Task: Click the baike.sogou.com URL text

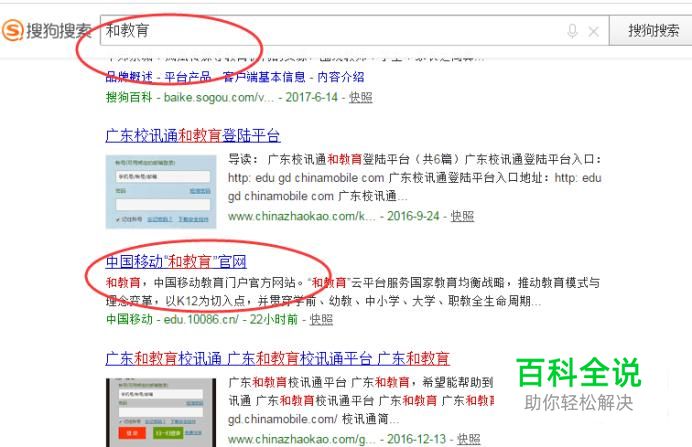Action: 219,97
